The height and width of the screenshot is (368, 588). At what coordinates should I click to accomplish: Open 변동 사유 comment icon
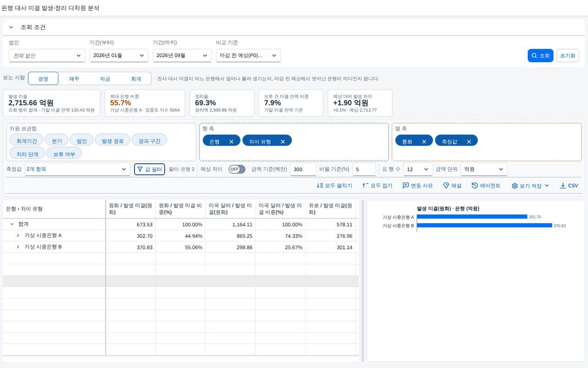[x=406, y=186]
